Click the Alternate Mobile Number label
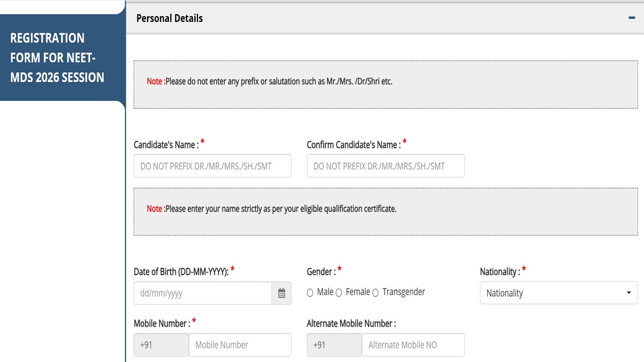The width and height of the screenshot is (644, 362). click(351, 323)
